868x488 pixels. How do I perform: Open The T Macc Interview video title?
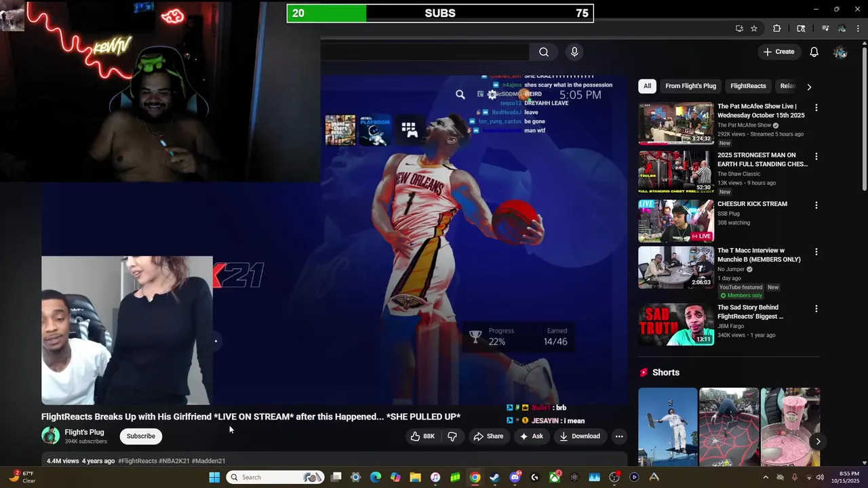click(759, 255)
